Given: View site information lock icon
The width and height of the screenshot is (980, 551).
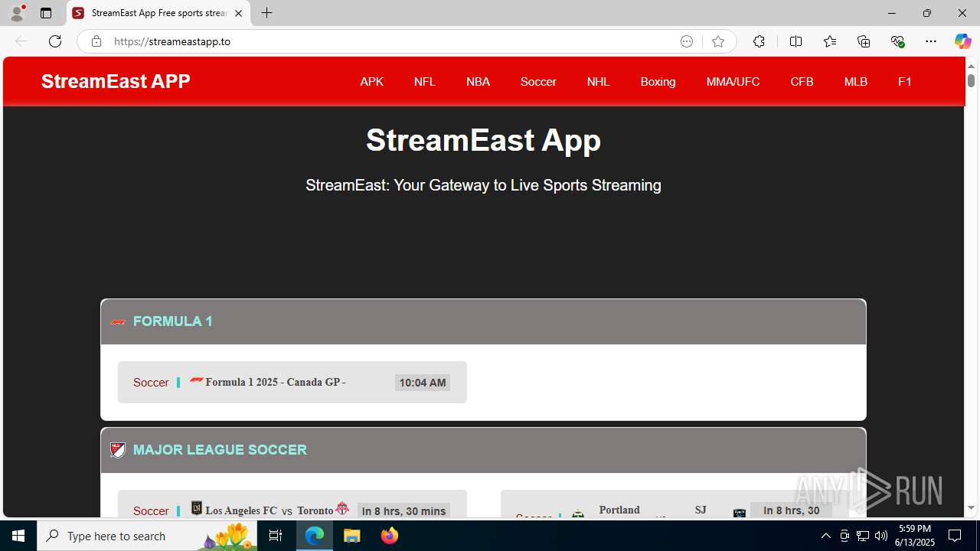Looking at the screenshot, I should pyautogui.click(x=96, y=41).
